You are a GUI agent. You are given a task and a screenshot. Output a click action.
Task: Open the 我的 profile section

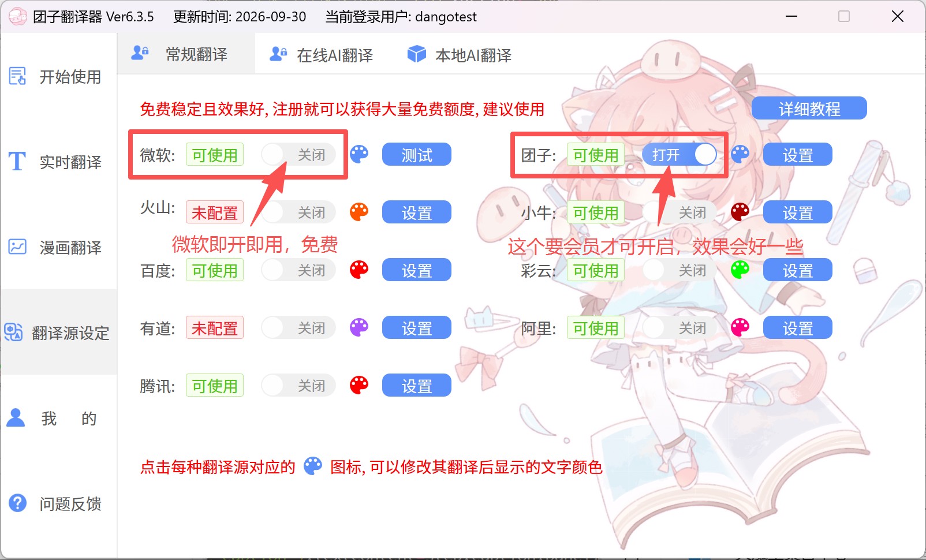59,418
